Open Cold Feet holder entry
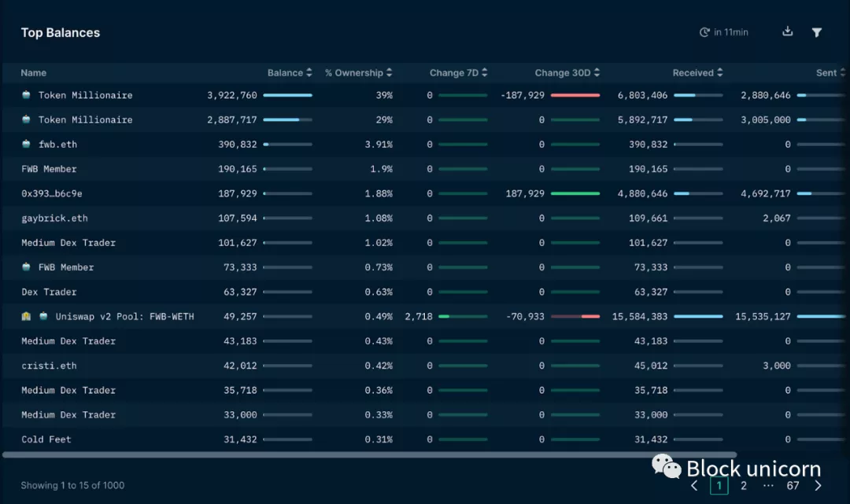 pyautogui.click(x=46, y=439)
